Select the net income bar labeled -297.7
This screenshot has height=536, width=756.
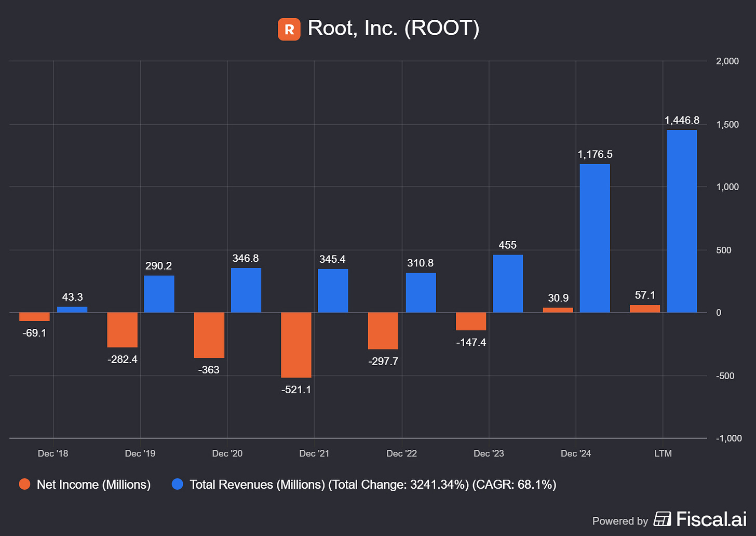click(x=383, y=331)
